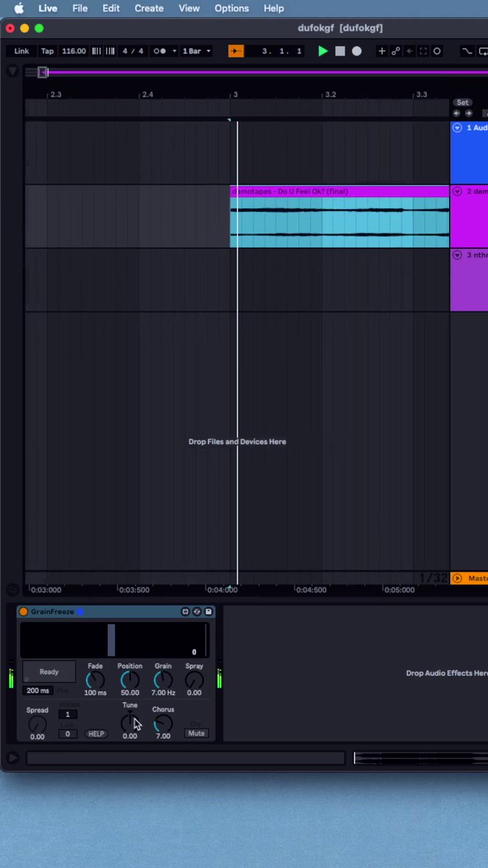This screenshot has width=488, height=868.
Task: Click the Session Record circle icon
Action: coord(437,51)
